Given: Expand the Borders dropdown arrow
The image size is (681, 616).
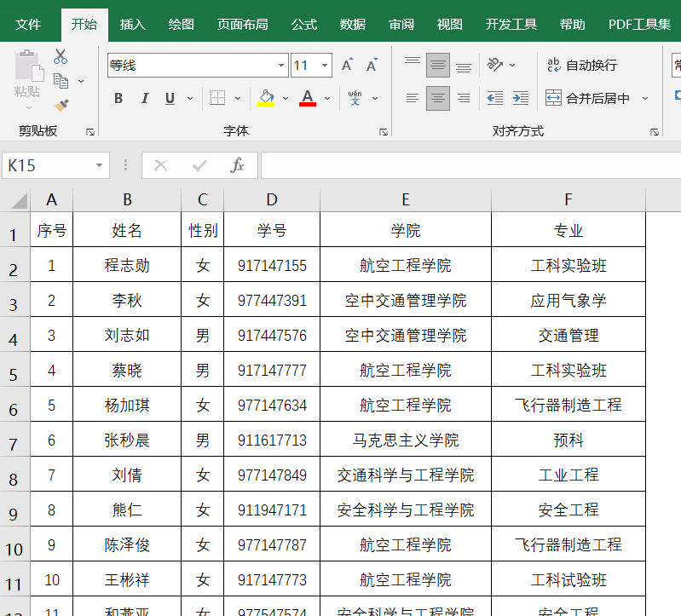Looking at the screenshot, I should [238, 99].
